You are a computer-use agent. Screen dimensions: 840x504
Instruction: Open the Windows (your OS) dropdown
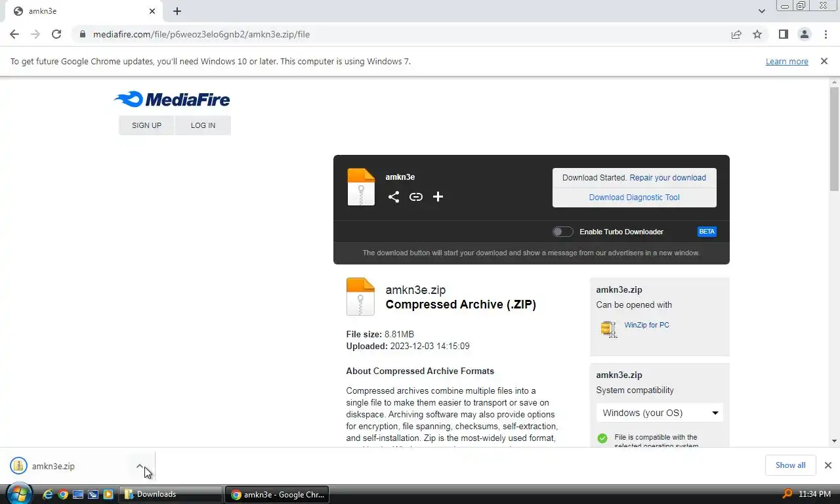(x=660, y=413)
